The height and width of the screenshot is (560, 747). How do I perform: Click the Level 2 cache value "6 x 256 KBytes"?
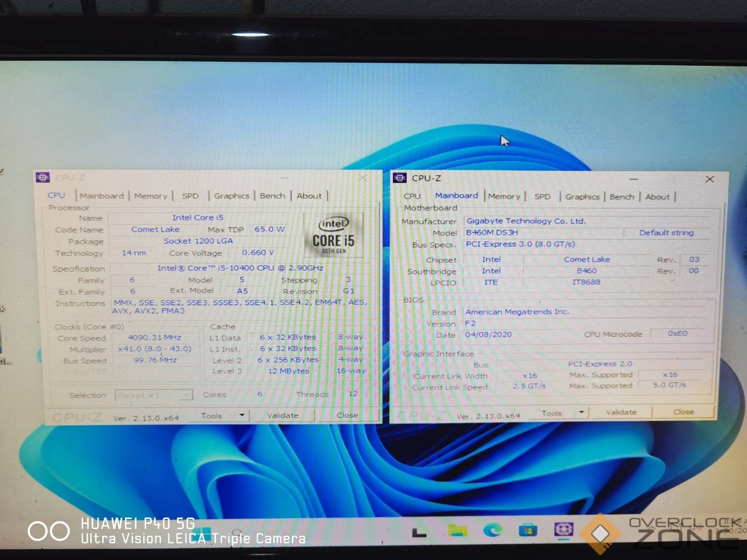click(288, 360)
